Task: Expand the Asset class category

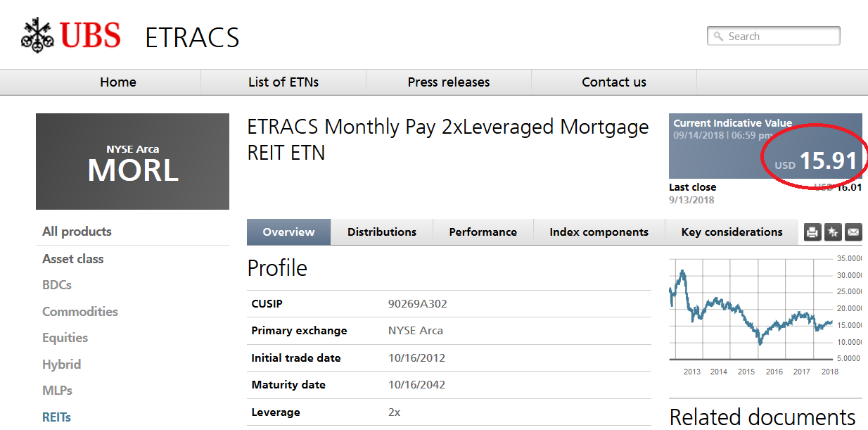Action: (x=72, y=258)
